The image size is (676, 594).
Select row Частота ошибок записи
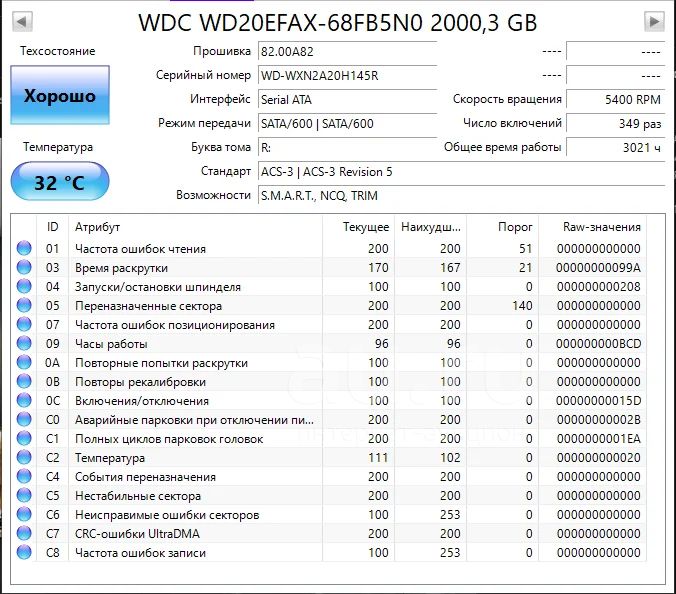tap(329, 552)
